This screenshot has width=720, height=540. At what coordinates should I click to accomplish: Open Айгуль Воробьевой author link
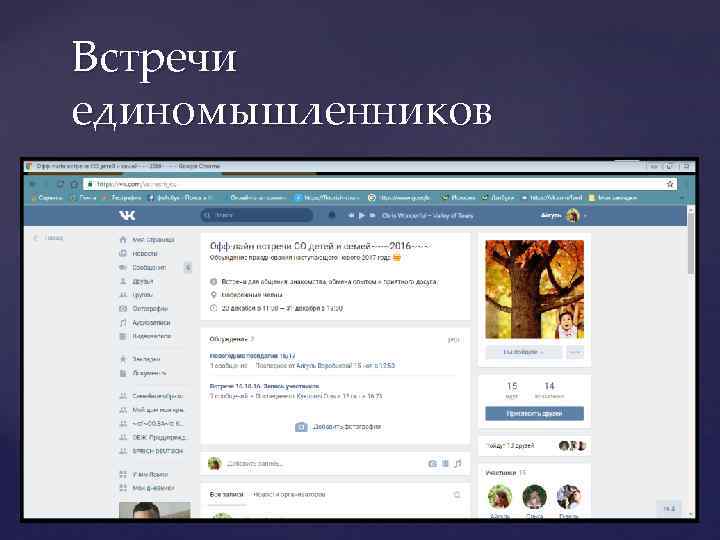[x=324, y=366]
